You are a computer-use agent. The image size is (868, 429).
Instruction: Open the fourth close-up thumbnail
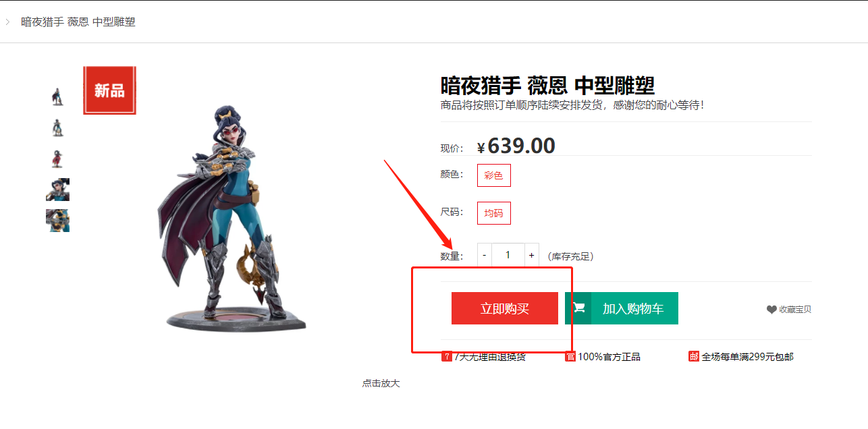[57, 190]
